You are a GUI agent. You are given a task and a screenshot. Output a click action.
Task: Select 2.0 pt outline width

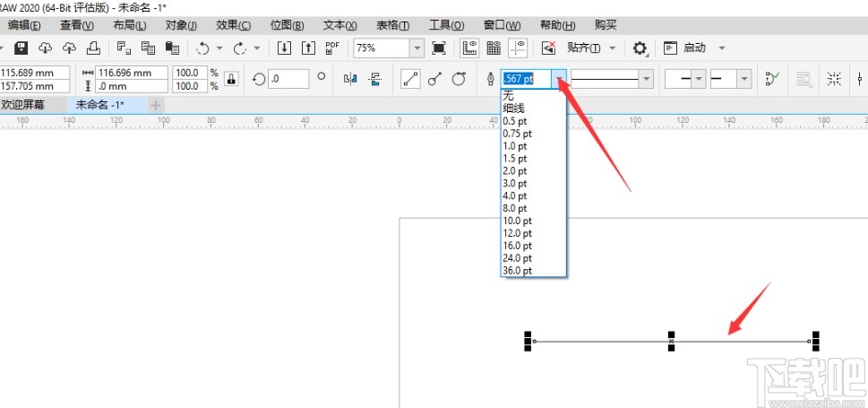click(533, 170)
